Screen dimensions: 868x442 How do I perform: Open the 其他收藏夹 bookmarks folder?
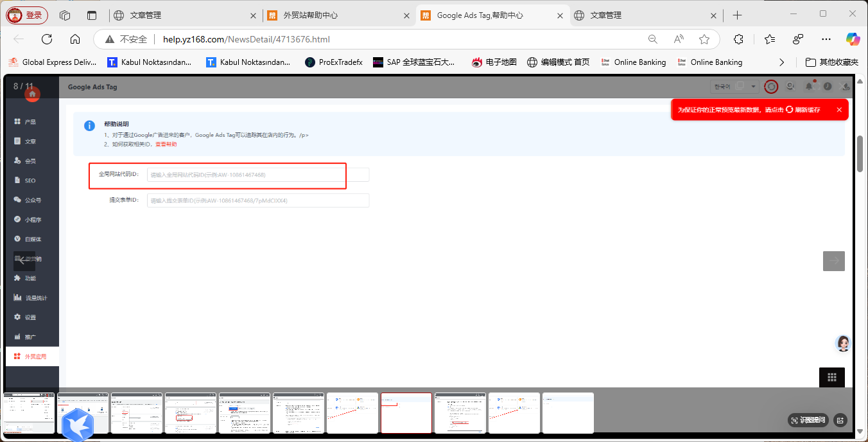pos(832,62)
